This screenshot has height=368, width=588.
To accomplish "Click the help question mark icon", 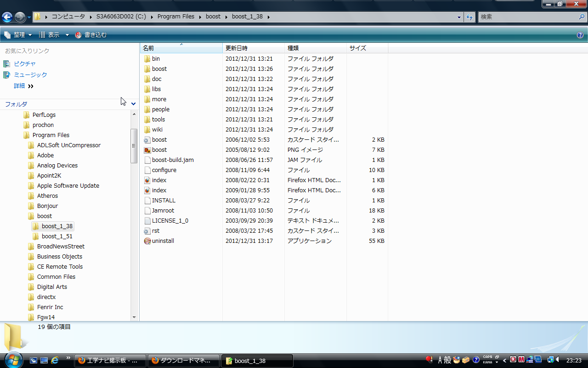I will pyautogui.click(x=580, y=35).
